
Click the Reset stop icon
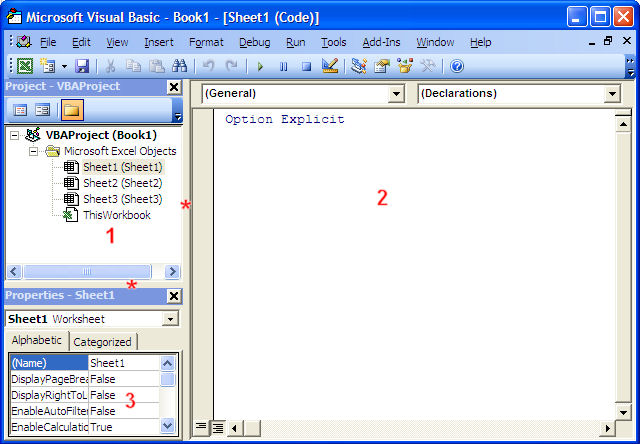coord(306,66)
